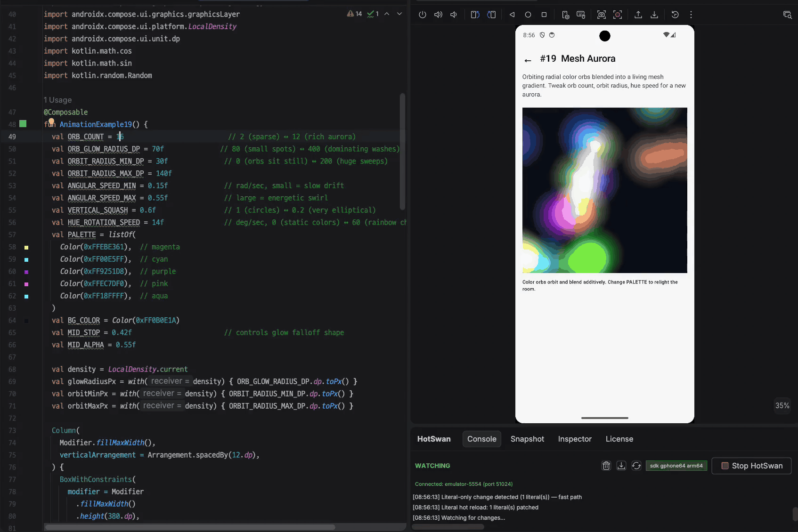Raise emulator volume with volume up icon
This screenshot has width=798, height=532.
[x=438, y=15]
